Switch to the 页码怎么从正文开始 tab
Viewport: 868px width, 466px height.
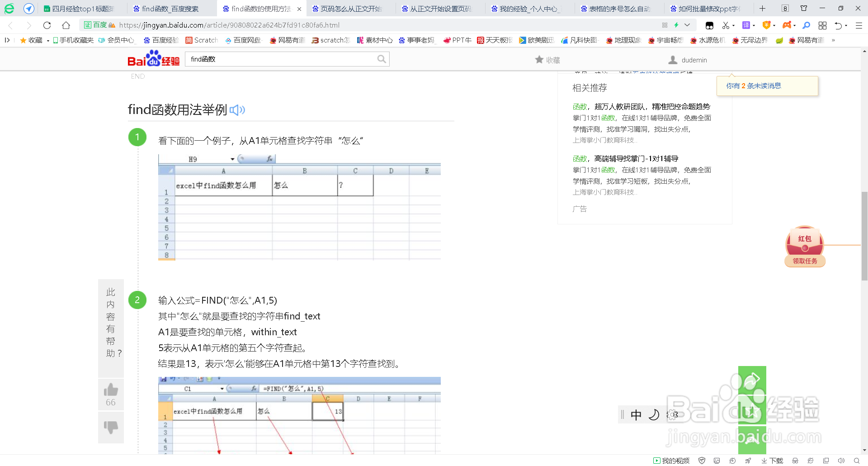point(350,8)
